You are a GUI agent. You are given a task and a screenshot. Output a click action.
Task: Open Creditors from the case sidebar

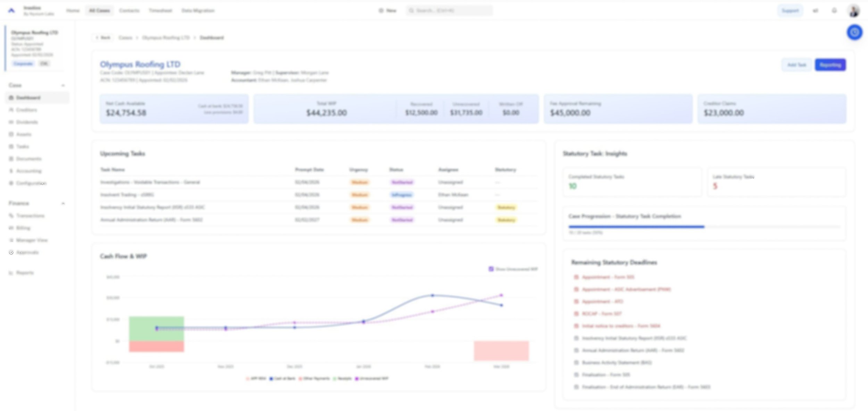pyautogui.click(x=26, y=110)
